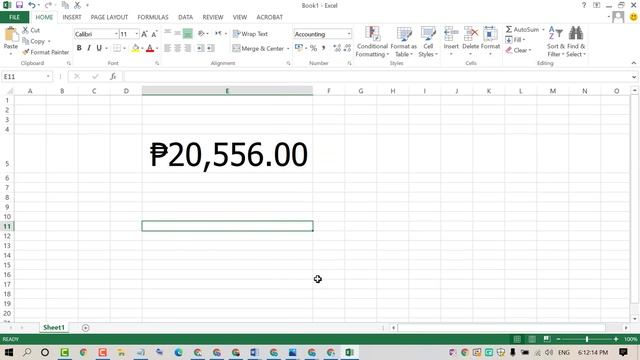This screenshot has height=360, width=640.
Task: Add a new sheet with the plus icon
Action: pos(85,328)
